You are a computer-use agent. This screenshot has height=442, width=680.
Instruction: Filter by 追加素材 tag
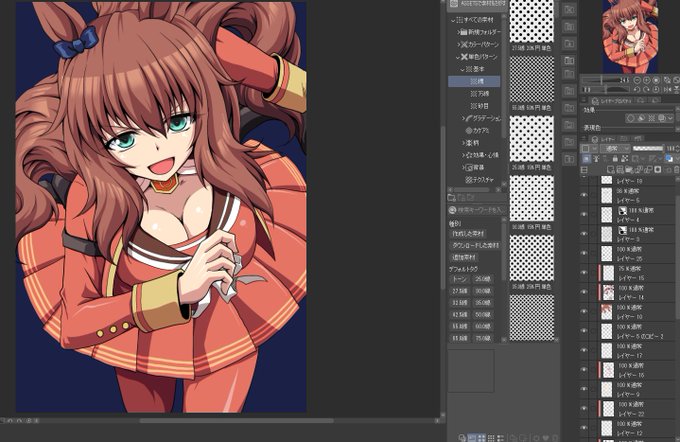pos(464,258)
